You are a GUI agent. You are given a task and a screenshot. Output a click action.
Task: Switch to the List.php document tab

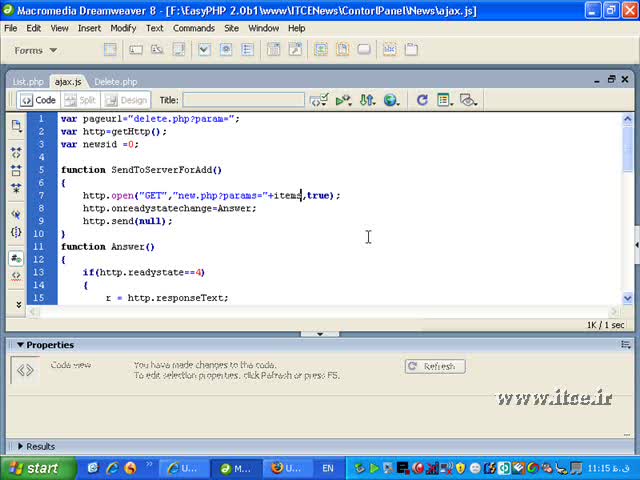(x=28, y=82)
